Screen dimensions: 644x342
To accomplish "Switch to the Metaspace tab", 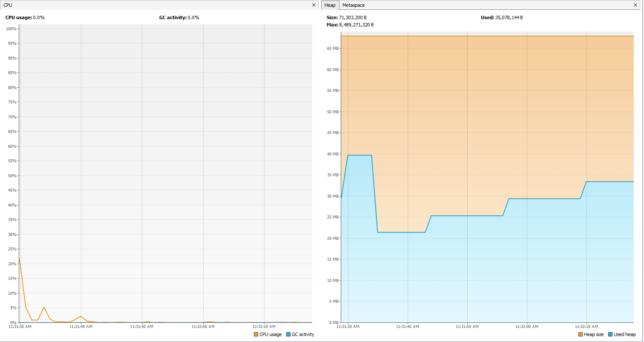I will [x=354, y=5].
